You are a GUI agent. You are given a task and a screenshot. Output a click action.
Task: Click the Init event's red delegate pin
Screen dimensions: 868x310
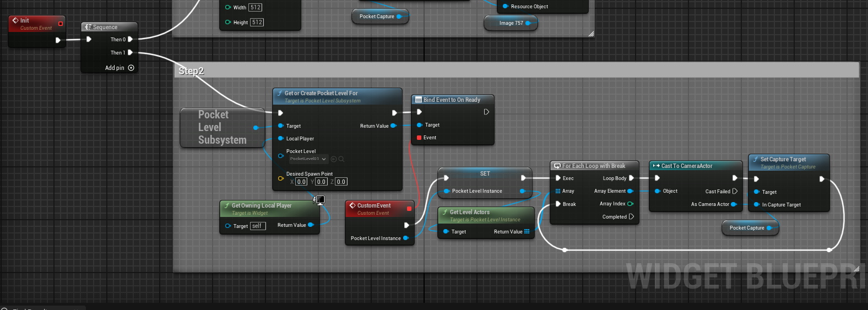tap(61, 24)
